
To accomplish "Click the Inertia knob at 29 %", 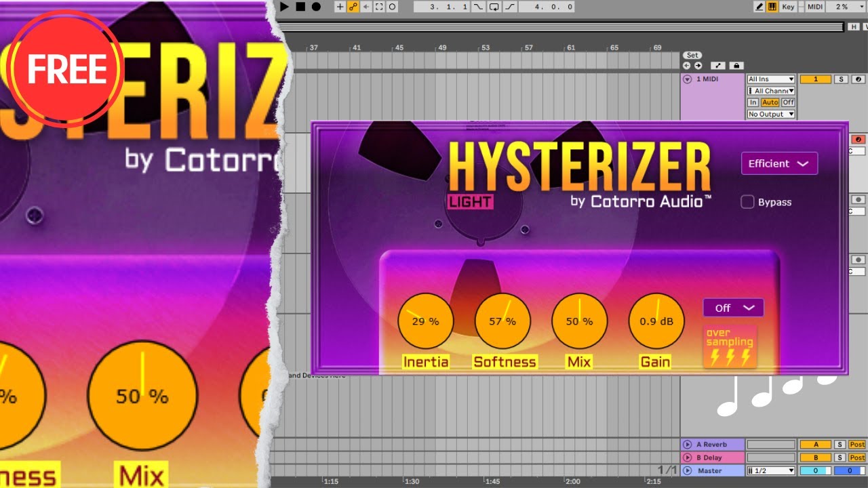I will tap(425, 321).
